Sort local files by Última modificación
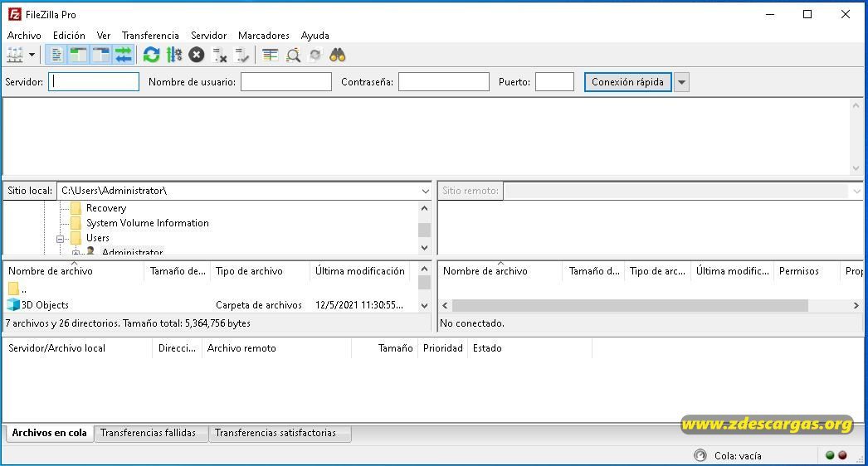868x466 pixels. (x=360, y=270)
